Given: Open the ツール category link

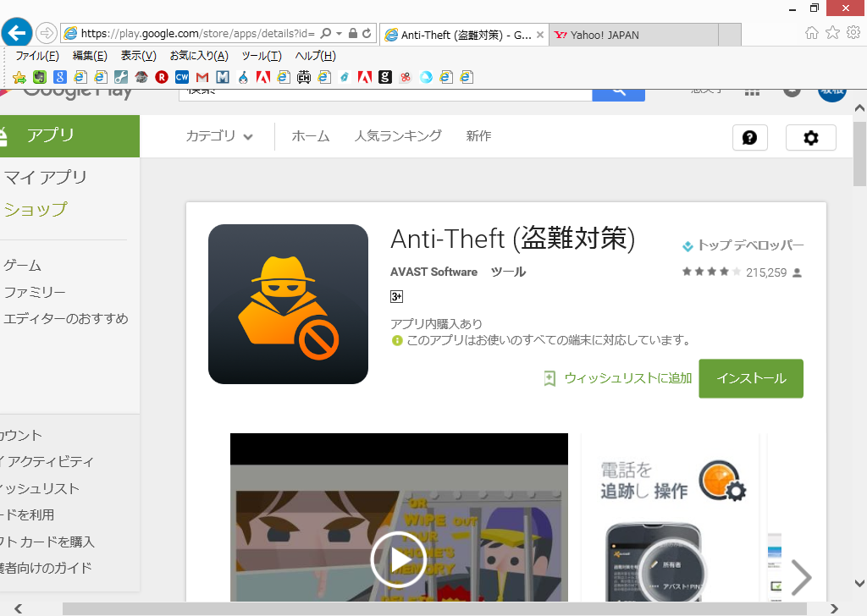Looking at the screenshot, I should coord(508,272).
